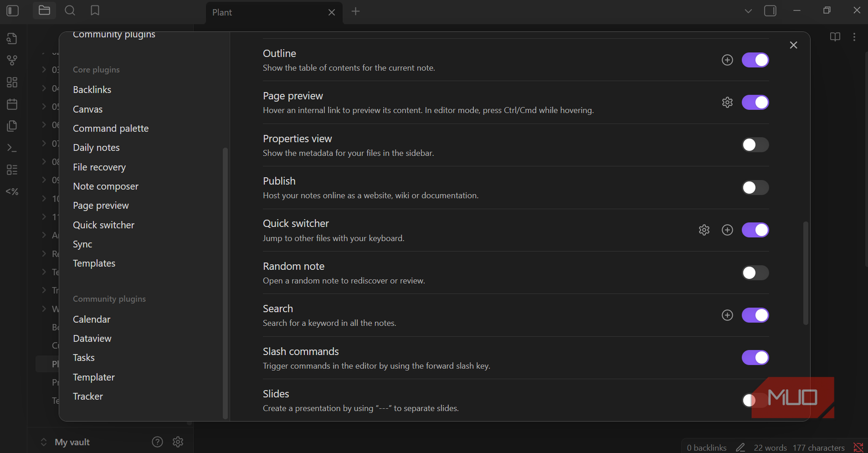Enable the Properties view plugin
868x453 pixels.
755,145
